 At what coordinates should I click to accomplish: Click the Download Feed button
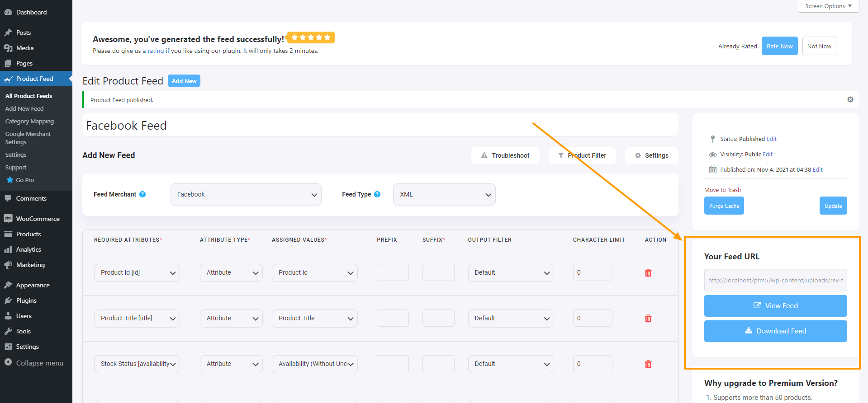tap(776, 331)
